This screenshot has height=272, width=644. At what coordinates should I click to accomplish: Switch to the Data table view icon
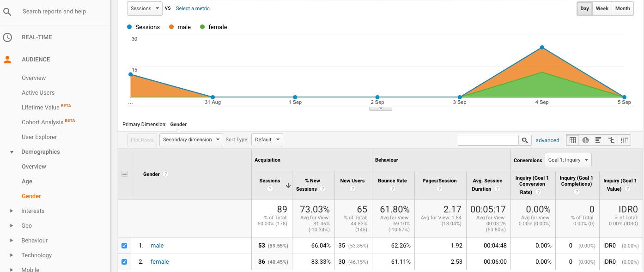(x=572, y=140)
